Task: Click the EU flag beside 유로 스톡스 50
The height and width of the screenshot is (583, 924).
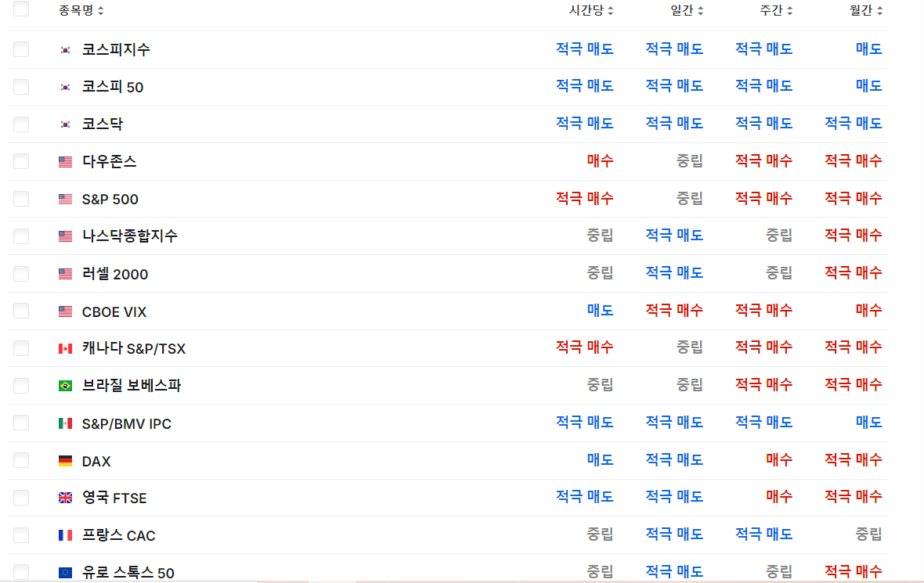Action: pos(66,572)
